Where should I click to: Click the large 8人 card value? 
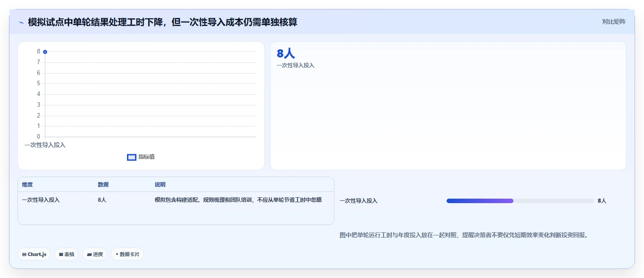pyautogui.click(x=285, y=54)
